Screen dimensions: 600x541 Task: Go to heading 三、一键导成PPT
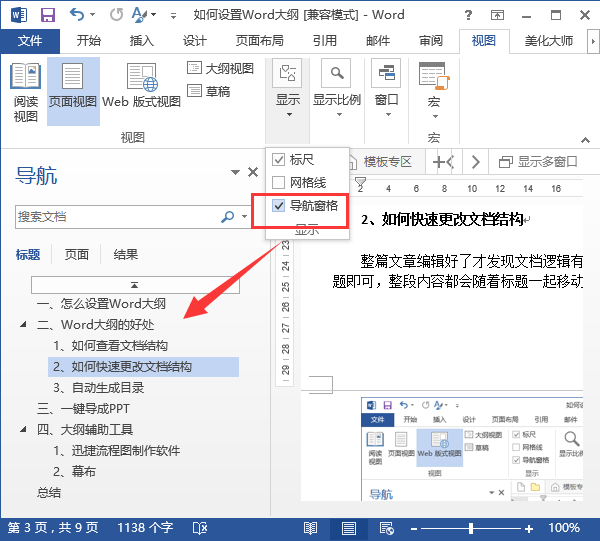point(83,409)
